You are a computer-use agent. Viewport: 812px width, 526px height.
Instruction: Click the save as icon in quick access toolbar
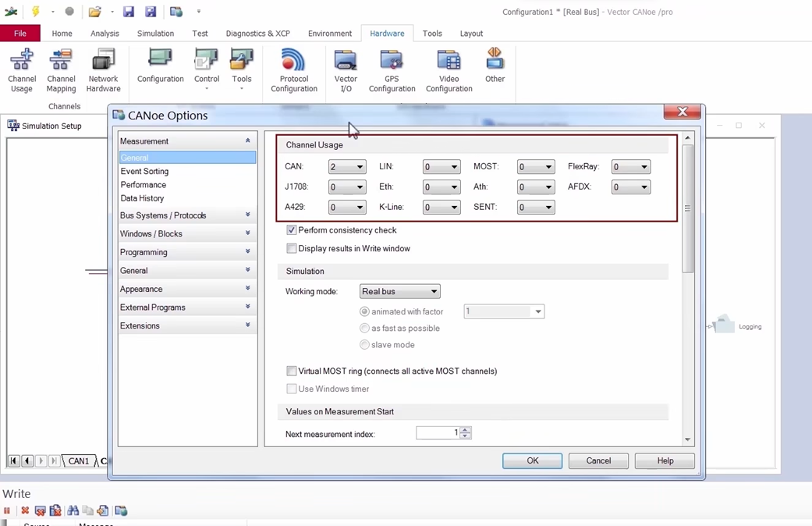(151, 12)
